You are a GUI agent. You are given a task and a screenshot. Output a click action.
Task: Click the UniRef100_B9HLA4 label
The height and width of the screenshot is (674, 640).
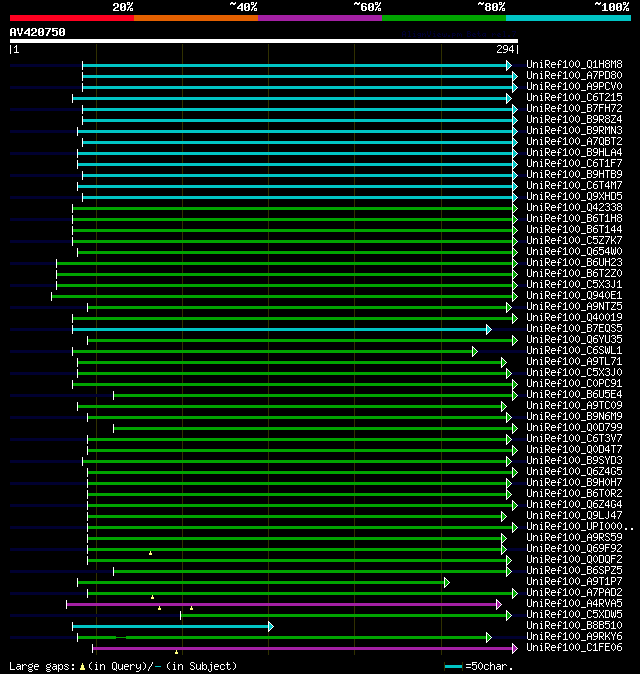coord(574,153)
